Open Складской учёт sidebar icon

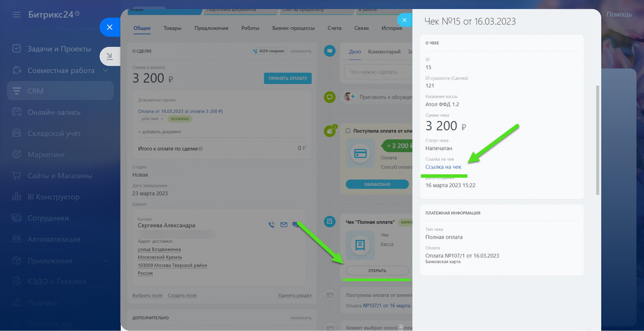[x=16, y=133]
